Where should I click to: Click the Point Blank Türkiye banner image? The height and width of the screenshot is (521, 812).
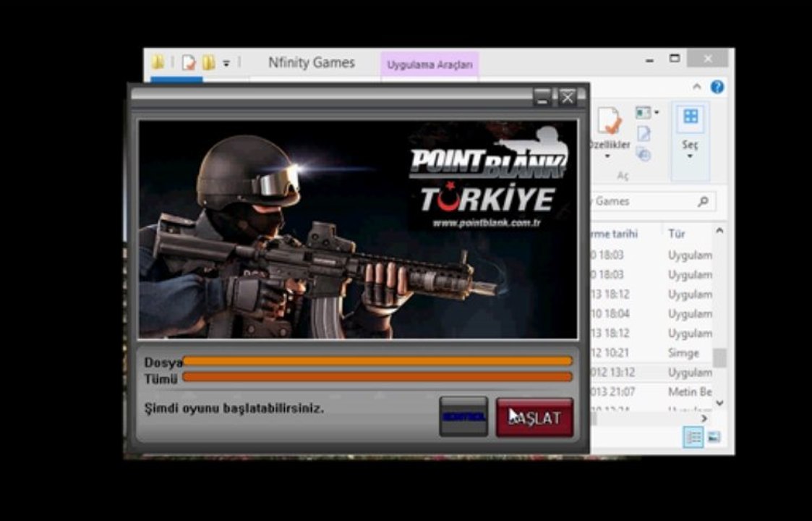pyautogui.click(x=358, y=229)
